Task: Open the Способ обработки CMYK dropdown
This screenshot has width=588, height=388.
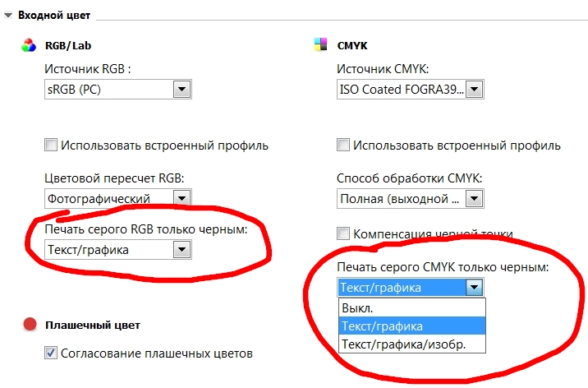Action: [x=475, y=198]
